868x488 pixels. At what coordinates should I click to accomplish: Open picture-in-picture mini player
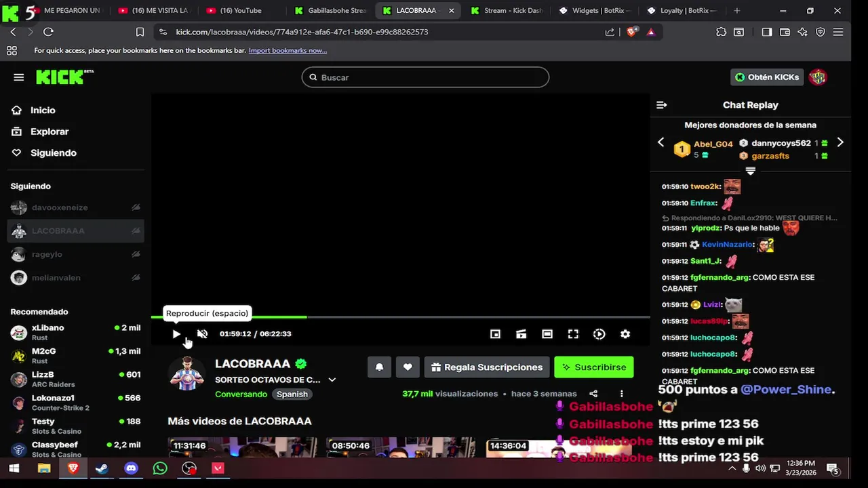tap(495, 334)
